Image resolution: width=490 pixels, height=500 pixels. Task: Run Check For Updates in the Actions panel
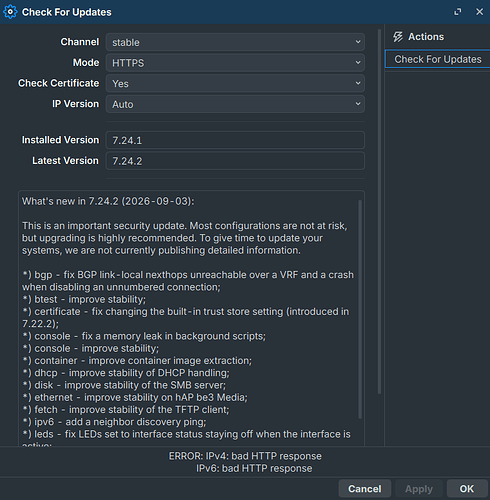coord(438,59)
